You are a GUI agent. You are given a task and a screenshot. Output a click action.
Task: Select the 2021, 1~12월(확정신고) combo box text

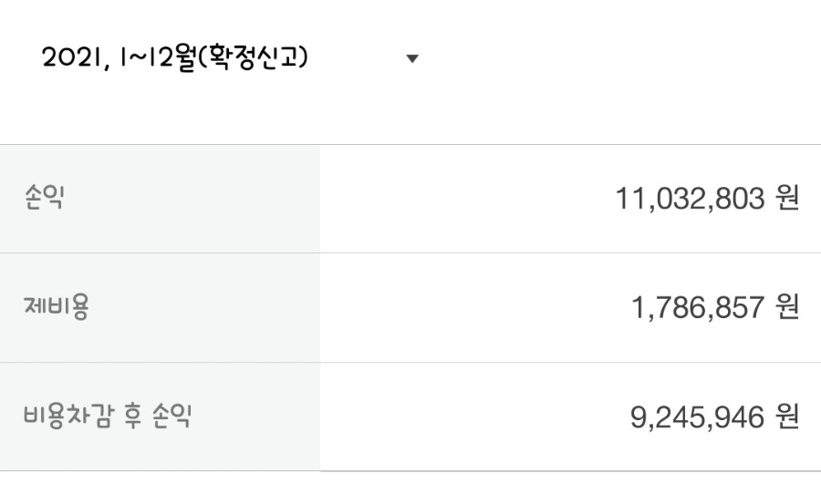175,57
